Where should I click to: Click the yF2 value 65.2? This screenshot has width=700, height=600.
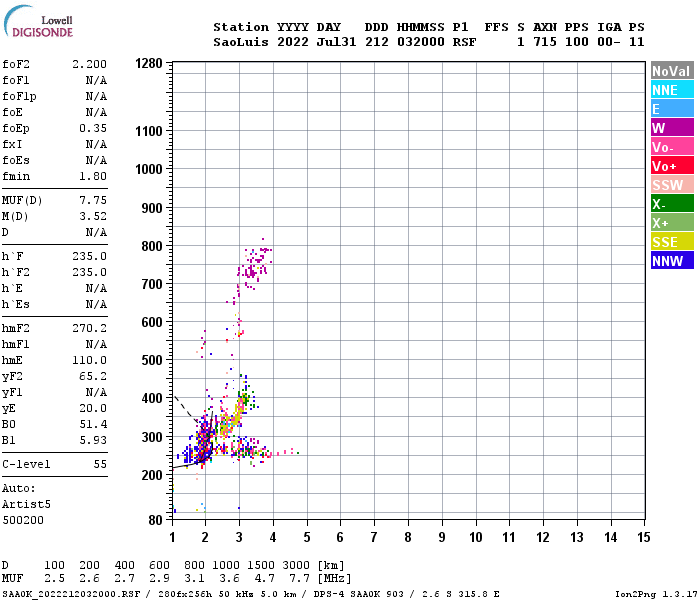tap(93, 376)
